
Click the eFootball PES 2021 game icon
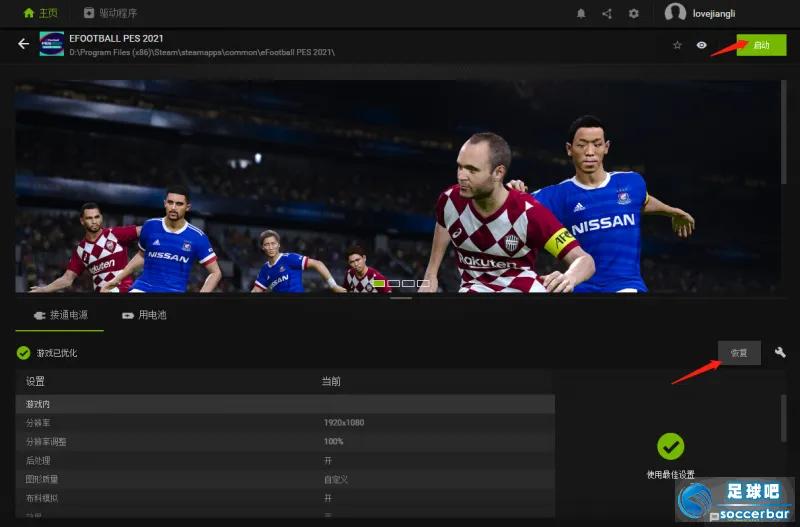point(52,44)
